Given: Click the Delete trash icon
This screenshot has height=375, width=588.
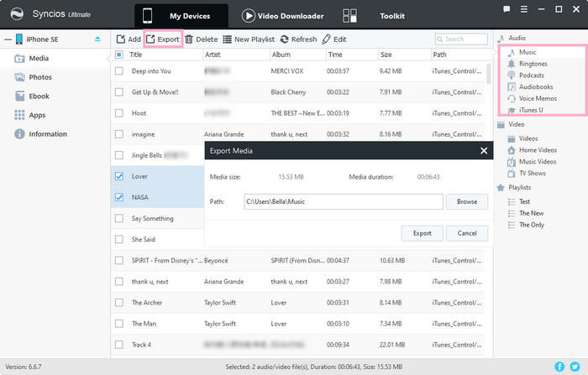Looking at the screenshot, I should 189,39.
